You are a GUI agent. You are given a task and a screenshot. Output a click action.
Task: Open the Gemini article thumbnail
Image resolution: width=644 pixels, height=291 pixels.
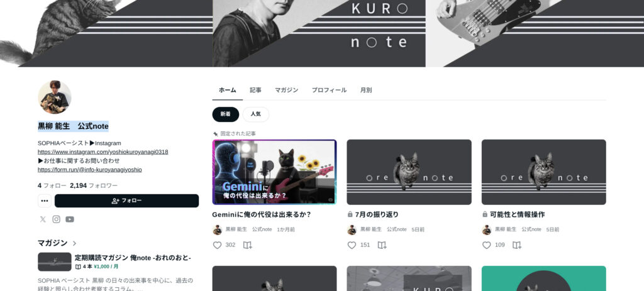(x=274, y=172)
